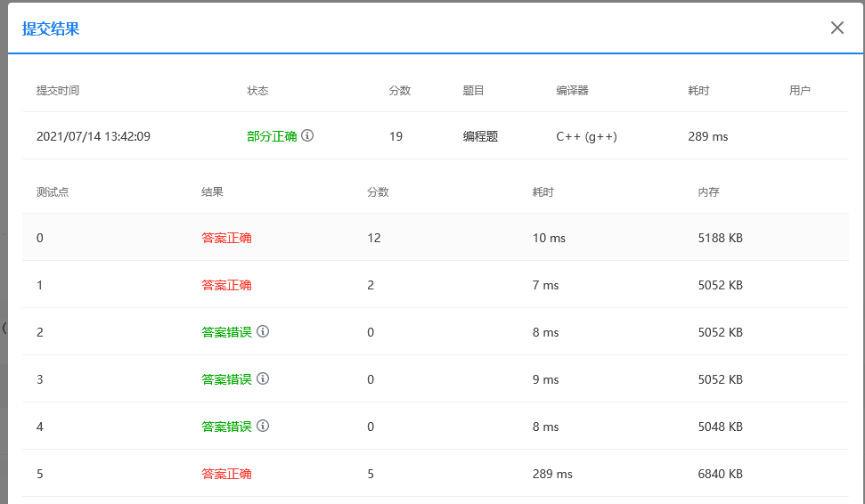Click compiler value C++ (g++)
Image resolution: width=865 pixels, height=504 pixels.
(x=586, y=136)
